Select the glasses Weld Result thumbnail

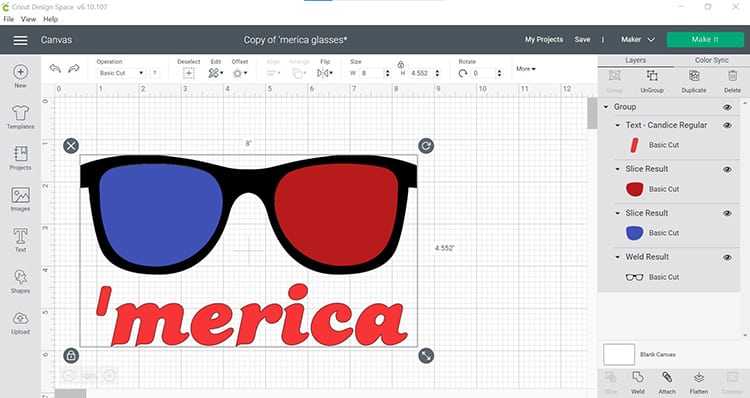coord(634,277)
